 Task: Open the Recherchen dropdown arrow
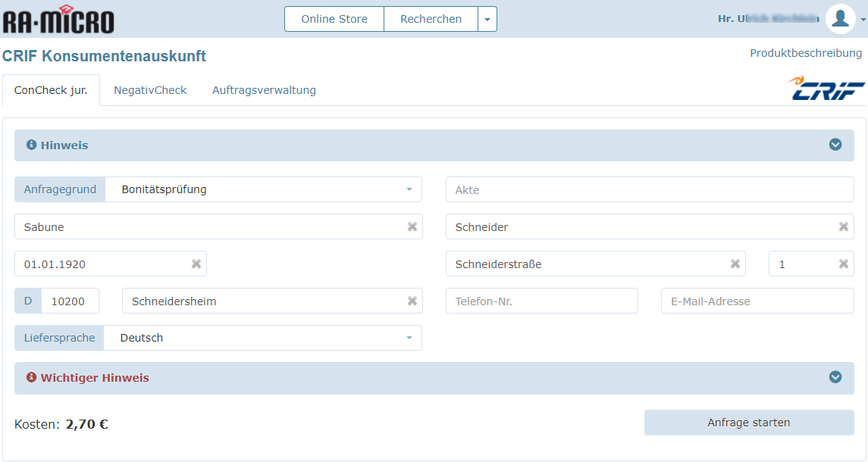click(487, 19)
